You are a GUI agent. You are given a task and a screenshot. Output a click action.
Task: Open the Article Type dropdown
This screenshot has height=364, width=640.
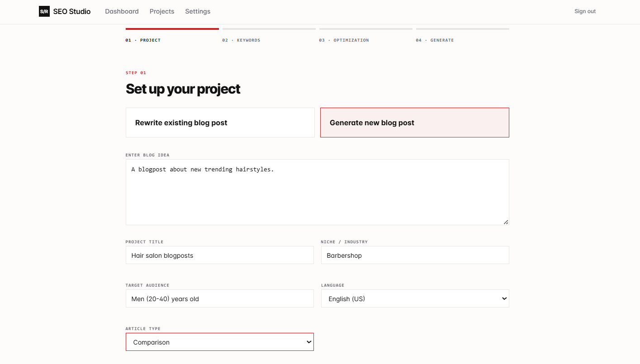[220, 342]
